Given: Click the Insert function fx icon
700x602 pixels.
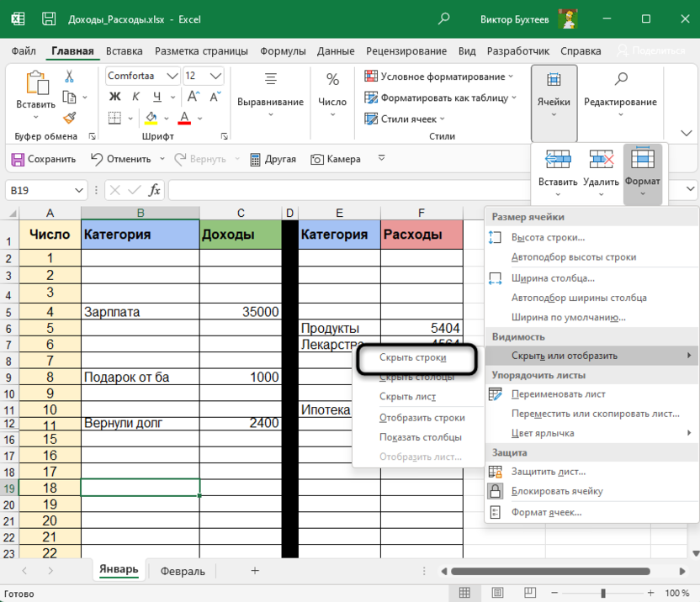Looking at the screenshot, I should pyautogui.click(x=155, y=190).
